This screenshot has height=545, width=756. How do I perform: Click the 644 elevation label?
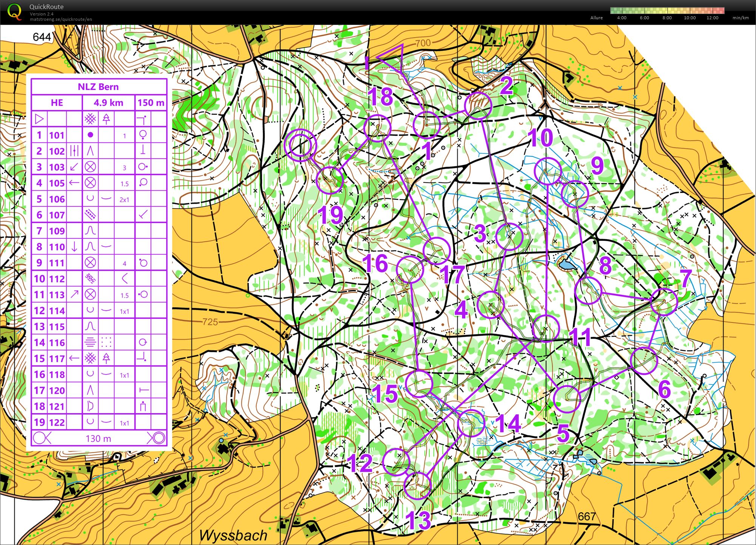(x=42, y=37)
